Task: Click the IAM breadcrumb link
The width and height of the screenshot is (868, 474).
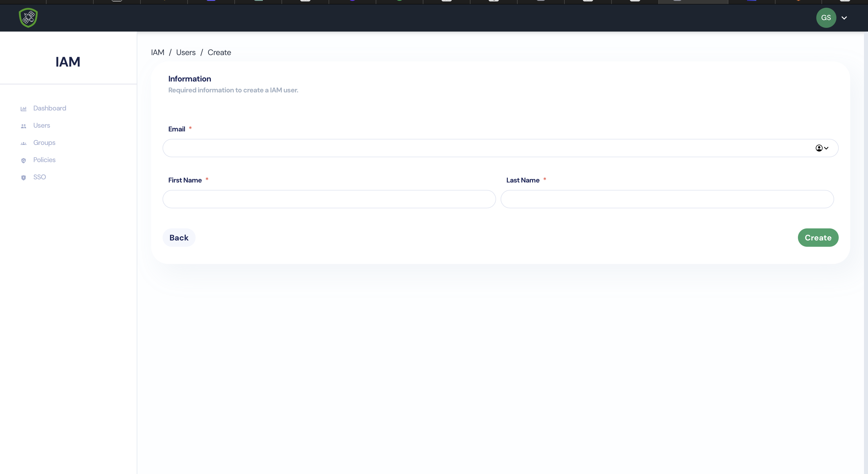Action: (157, 53)
